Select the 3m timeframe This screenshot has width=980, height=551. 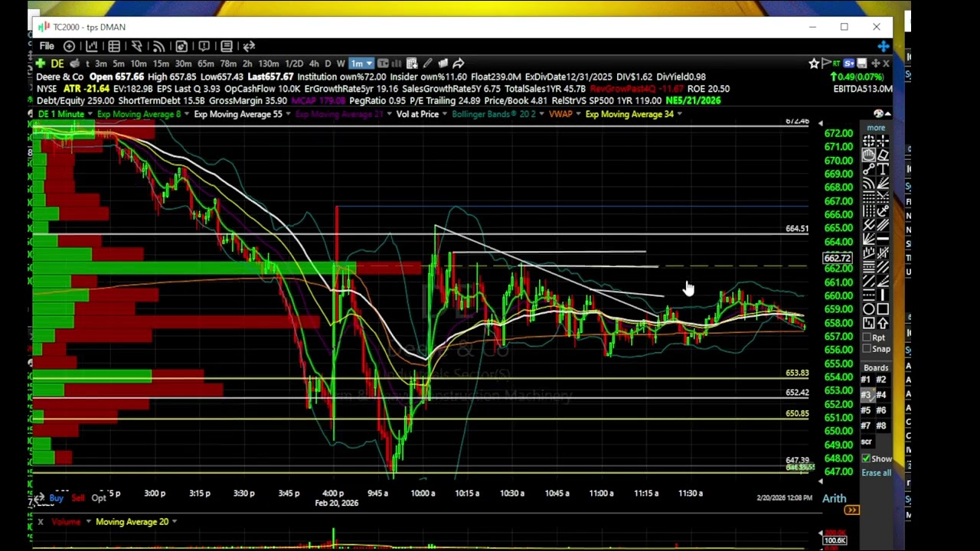click(x=101, y=64)
